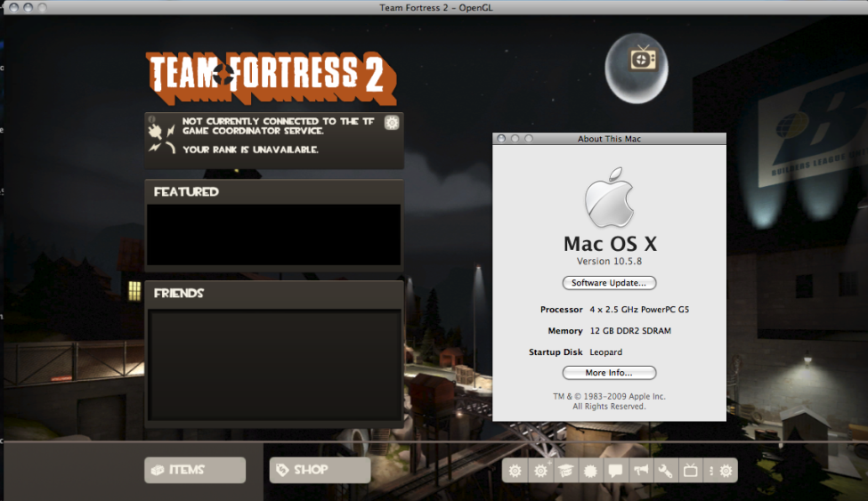Click the FRIENDS list area
868x501 pixels.
coord(274,364)
